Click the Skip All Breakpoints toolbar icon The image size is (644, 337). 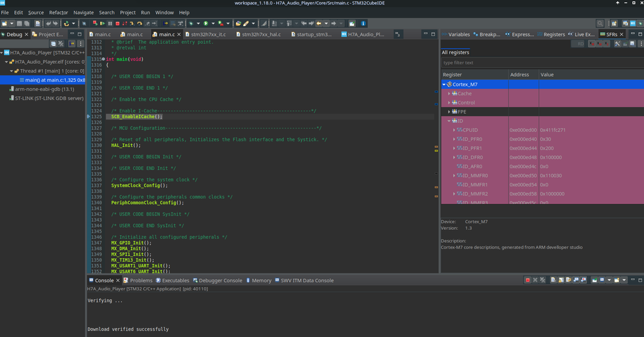(84, 23)
